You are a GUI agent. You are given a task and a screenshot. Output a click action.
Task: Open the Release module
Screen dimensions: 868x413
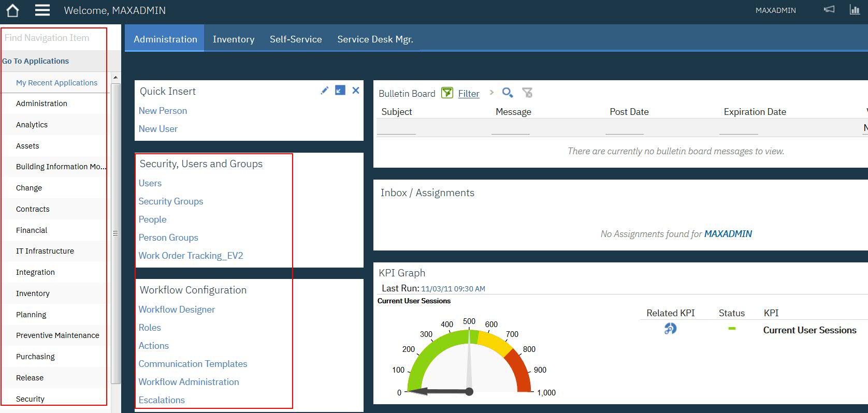pos(30,378)
